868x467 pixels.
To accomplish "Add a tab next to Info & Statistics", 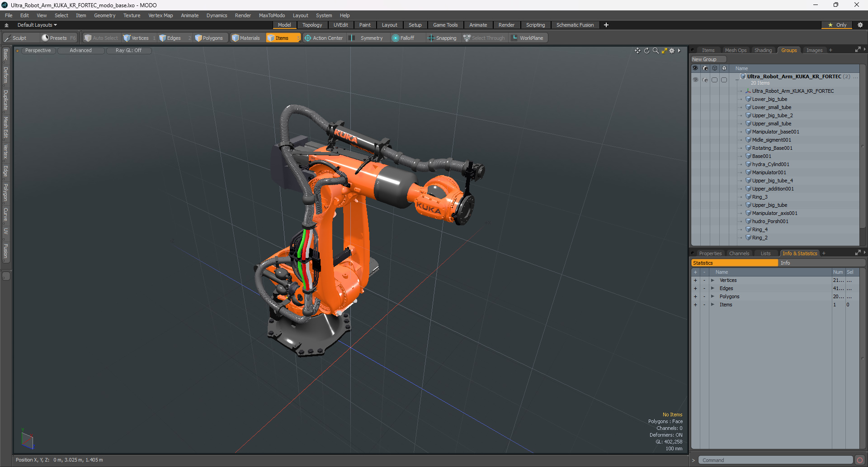I will point(824,253).
